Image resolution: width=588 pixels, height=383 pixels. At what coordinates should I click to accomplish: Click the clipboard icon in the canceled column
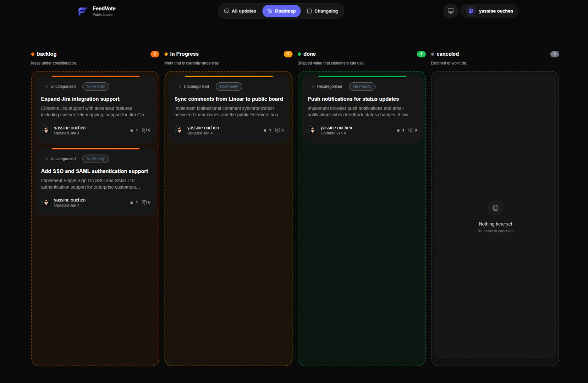[x=495, y=208]
